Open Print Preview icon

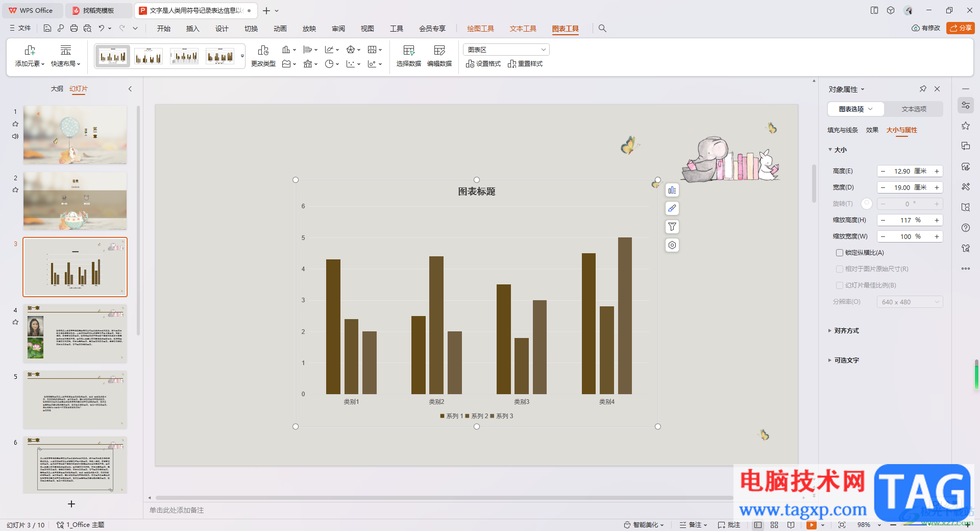point(87,29)
